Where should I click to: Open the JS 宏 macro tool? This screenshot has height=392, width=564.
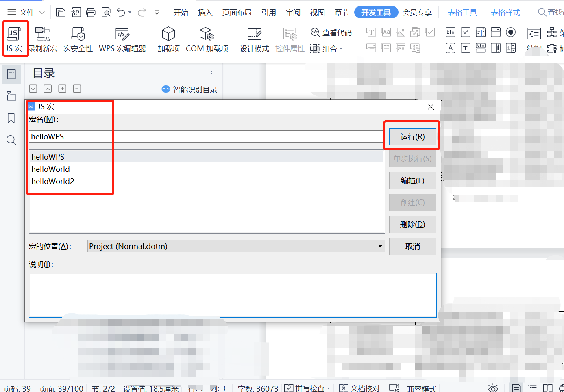click(14, 39)
